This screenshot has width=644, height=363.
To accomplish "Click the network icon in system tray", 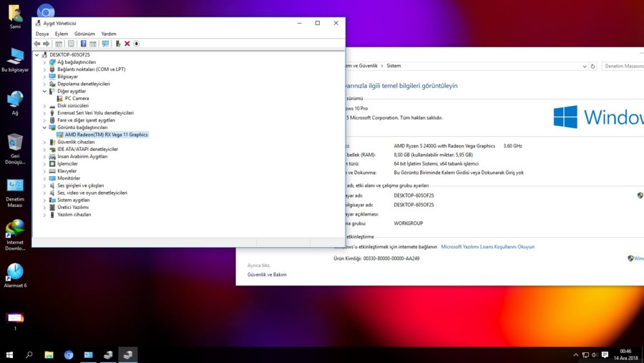I will tap(585, 355).
